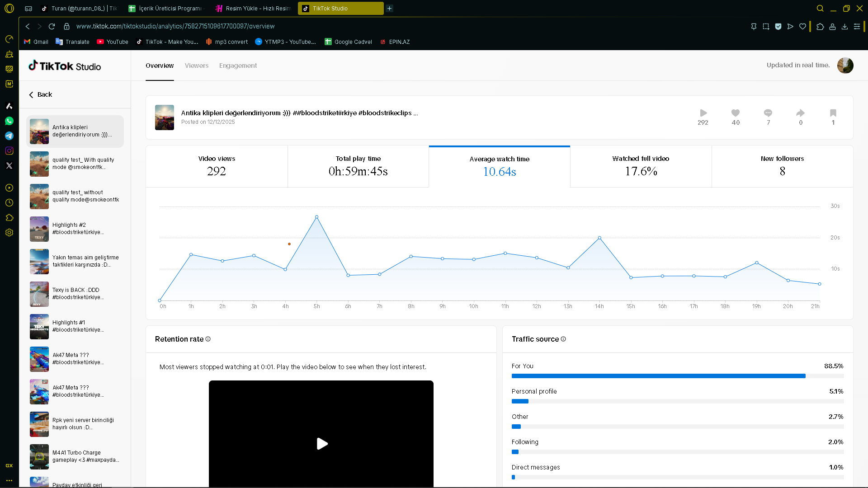Open the Telegram sidebar icon
This screenshot has width=868, height=488.
coord(9,136)
